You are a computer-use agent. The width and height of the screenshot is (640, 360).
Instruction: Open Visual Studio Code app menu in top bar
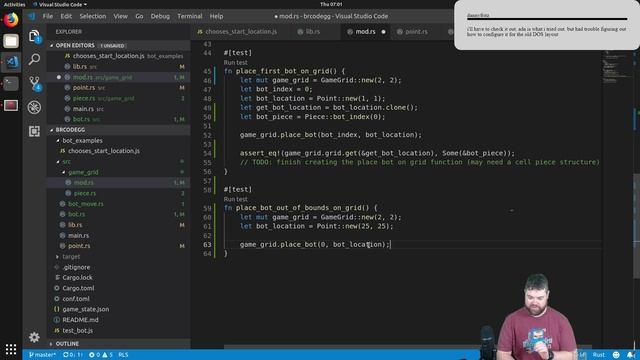coord(60,4)
